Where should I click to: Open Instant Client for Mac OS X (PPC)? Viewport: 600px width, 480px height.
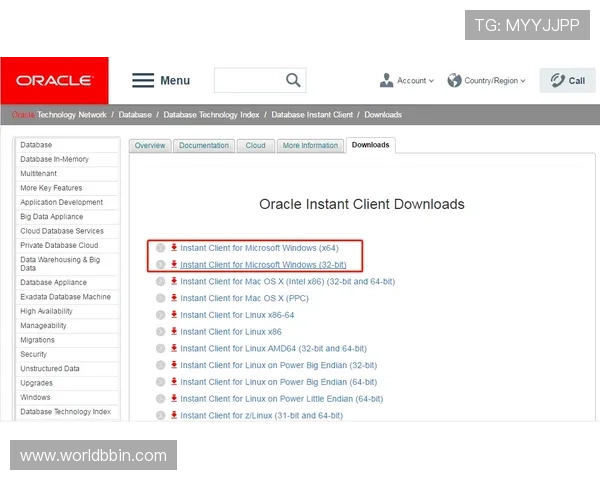point(245,298)
